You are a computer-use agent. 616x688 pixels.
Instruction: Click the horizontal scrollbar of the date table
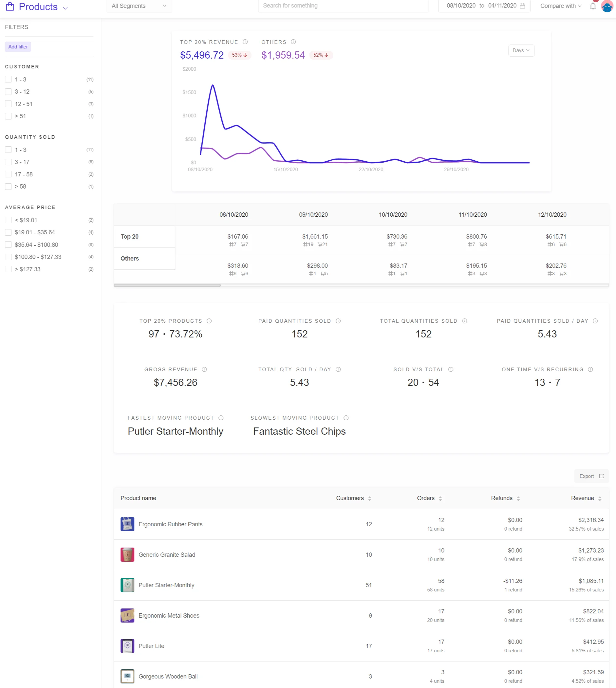[167, 285]
